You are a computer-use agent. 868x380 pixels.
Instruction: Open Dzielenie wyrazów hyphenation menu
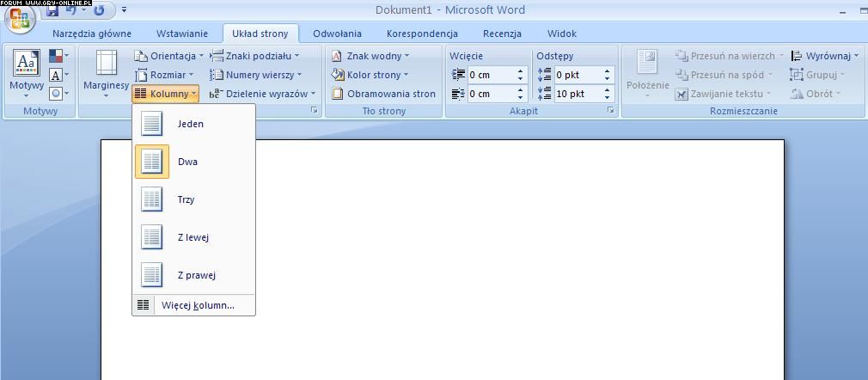click(262, 94)
